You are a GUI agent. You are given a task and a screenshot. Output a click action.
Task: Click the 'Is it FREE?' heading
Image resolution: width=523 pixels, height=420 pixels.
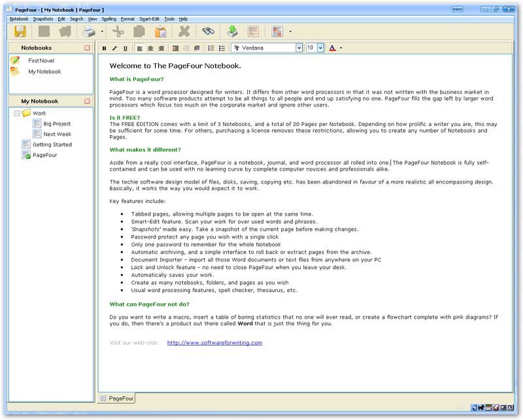pos(125,118)
